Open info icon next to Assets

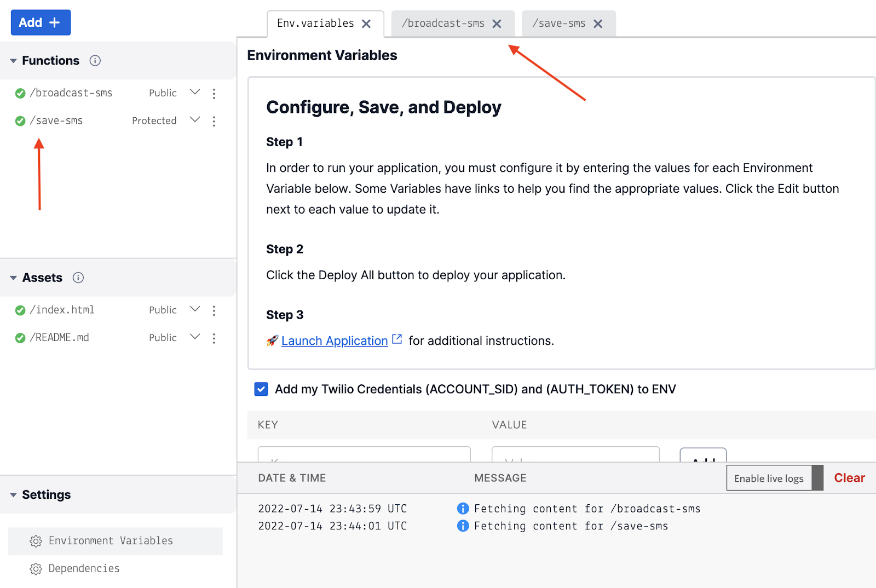[78, 278]
